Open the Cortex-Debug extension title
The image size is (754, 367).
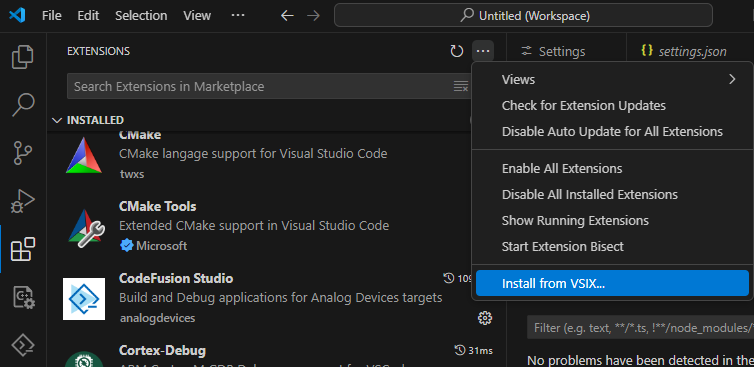pos(163,350)
